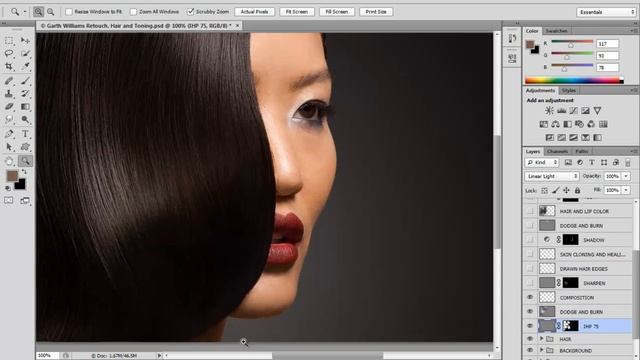Enable Resize Windows to Fit checkbox
This screenshot has width=640, height=360.
[69, 12]
